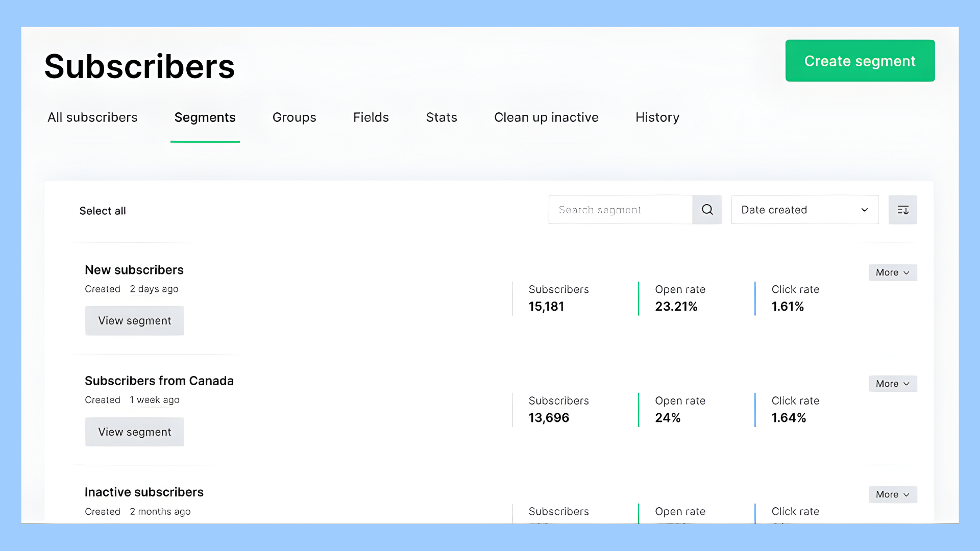Expand More options for Subscribers from Canada
The width and height of the screenshot is (980, 551).
click(892, 383)
